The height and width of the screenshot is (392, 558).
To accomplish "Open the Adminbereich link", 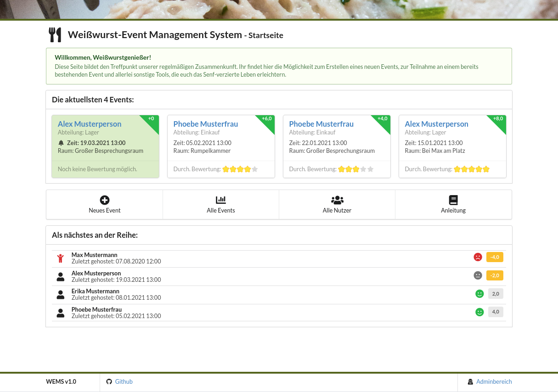I will (494, 381).
